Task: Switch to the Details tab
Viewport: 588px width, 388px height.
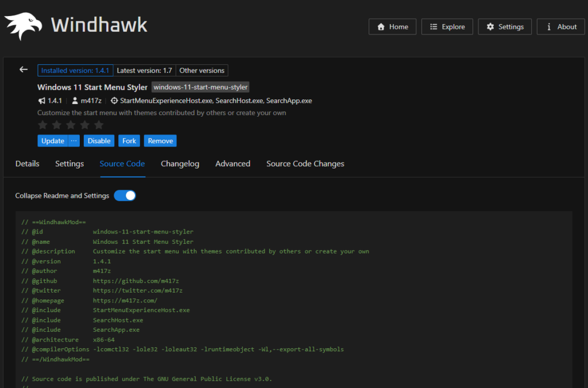Action: tap(28, 164)
